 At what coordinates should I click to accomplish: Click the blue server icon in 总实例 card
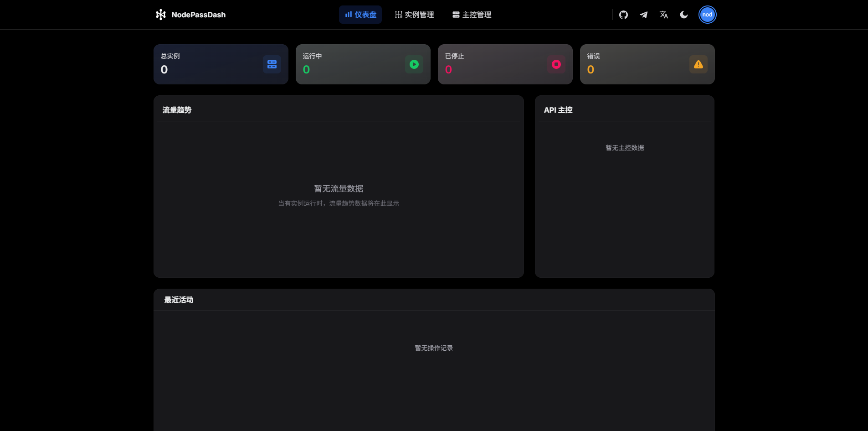272,64
